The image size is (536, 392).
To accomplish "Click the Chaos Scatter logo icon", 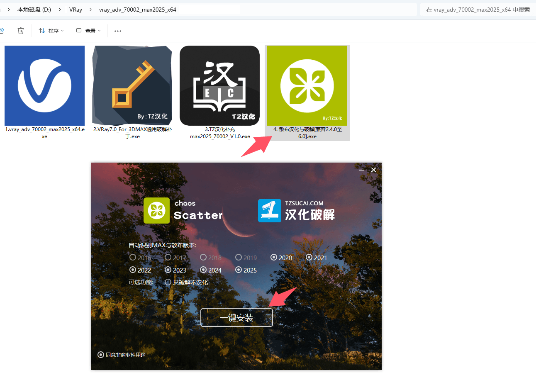I will 156,210.
